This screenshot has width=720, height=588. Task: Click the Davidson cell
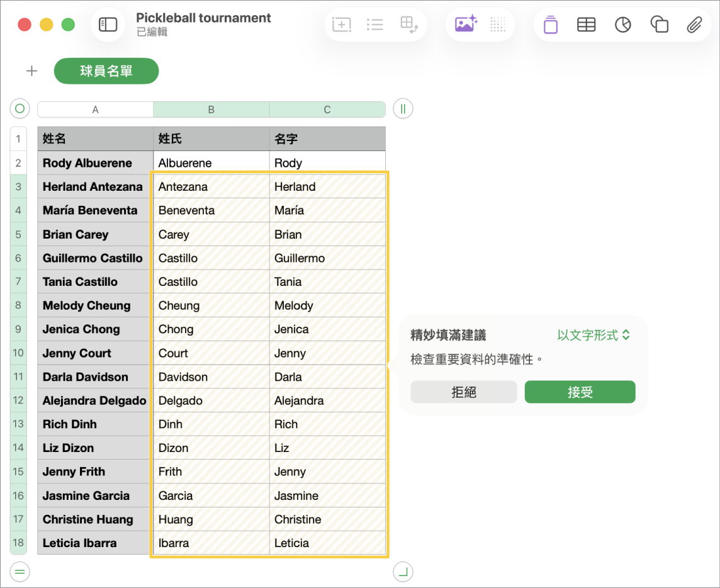(x=211, y=376)
